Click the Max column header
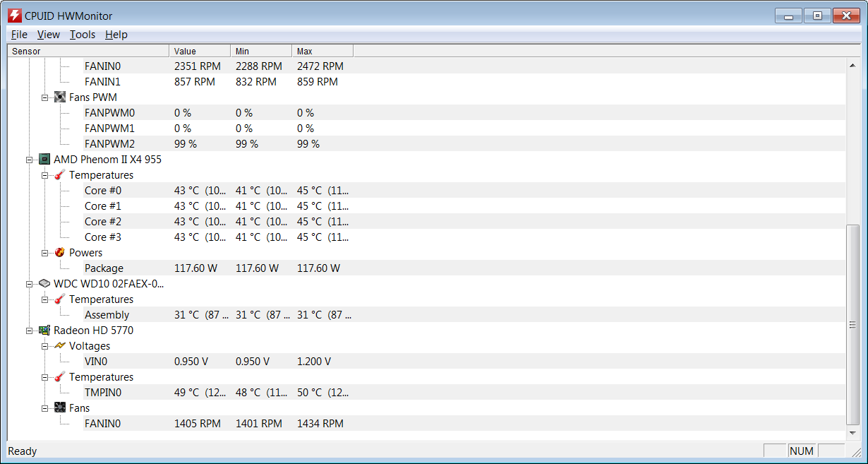 pyautogui.click(x=323, y=51)
